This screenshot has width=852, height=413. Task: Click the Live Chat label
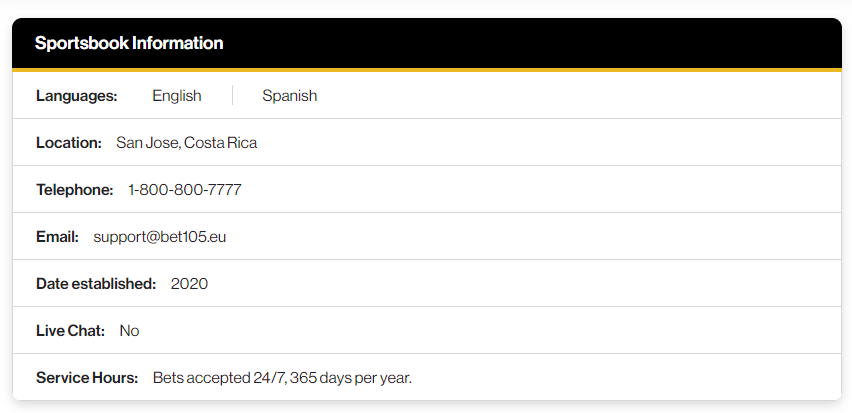[71, 331]
